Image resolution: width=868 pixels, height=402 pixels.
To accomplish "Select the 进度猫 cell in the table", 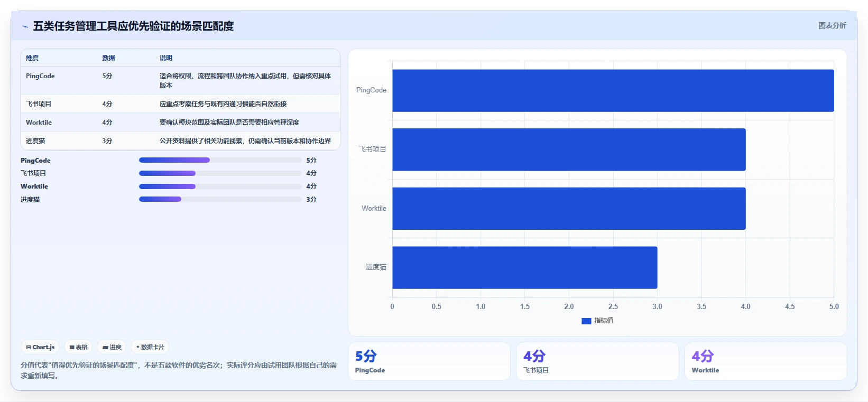I will click(x=35, y=141).
